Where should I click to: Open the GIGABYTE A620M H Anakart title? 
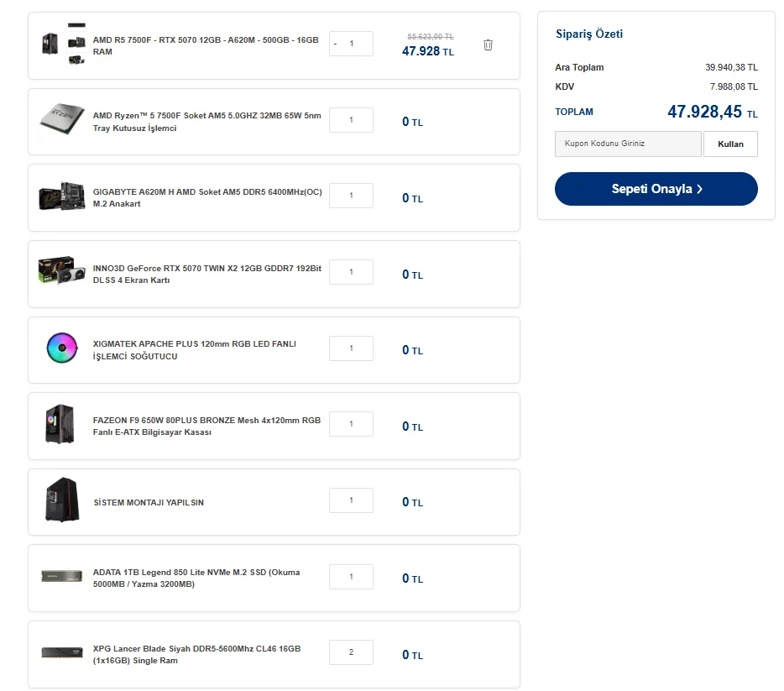pyautogui.click(x=207, y=197)
